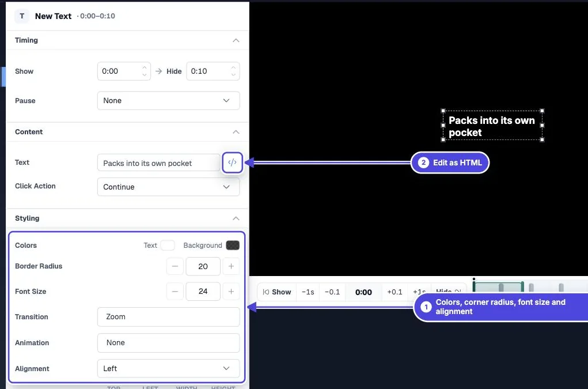Open the Transition dropdown set to Zoom
Image resolution: width=588 pixels, height=389 pixels.
click(168, 317)
